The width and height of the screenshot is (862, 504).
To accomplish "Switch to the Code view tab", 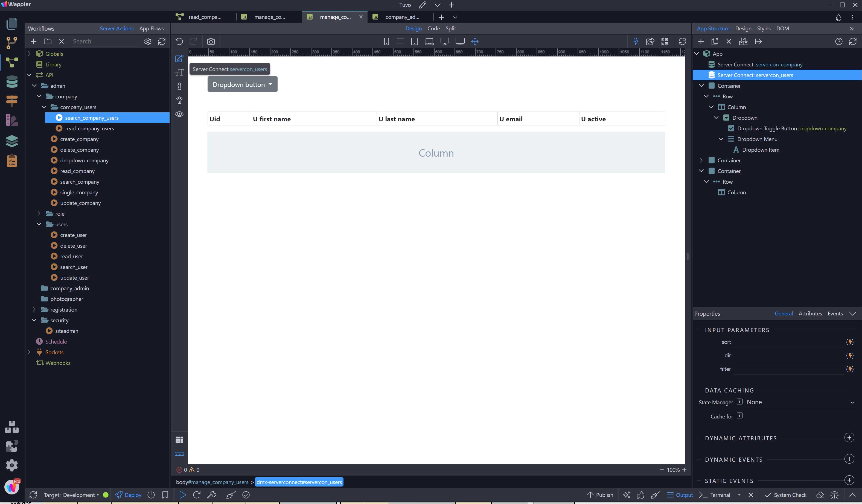I will pyautogui.click(x=433, y=28).
